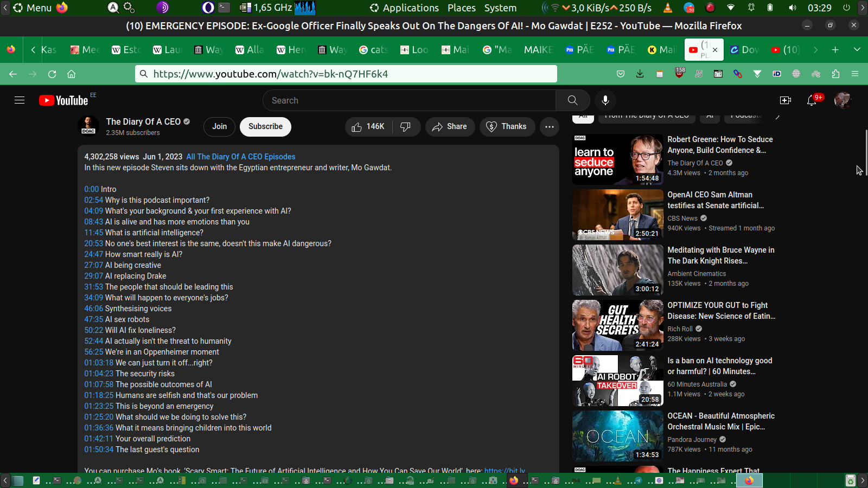The width and height of the screenshot is (868, 488).
Task: Open the Create video icon
Action: click(785, 100)
